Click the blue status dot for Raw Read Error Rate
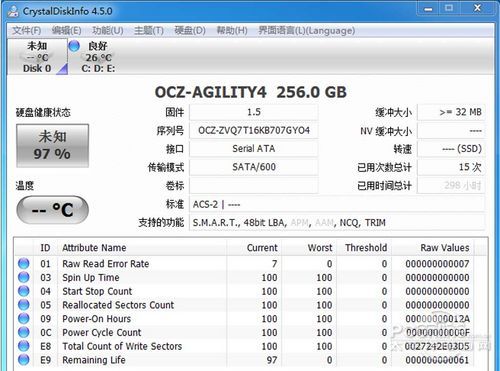 click(24, 264)
